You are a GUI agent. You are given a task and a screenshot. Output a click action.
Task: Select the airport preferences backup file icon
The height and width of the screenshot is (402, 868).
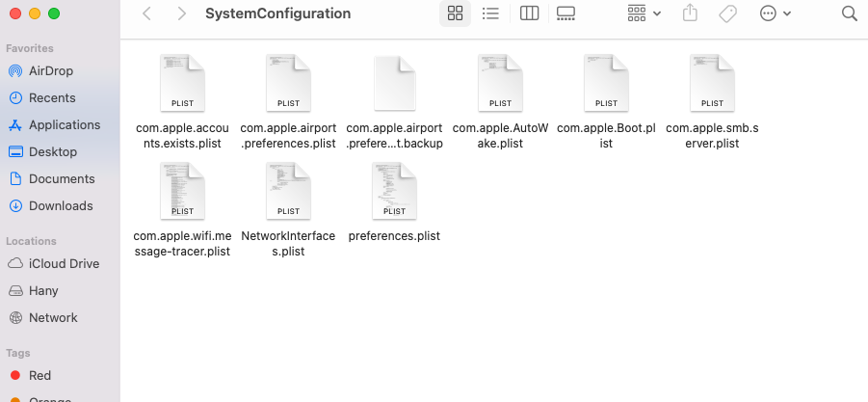(x=394, y=83)
